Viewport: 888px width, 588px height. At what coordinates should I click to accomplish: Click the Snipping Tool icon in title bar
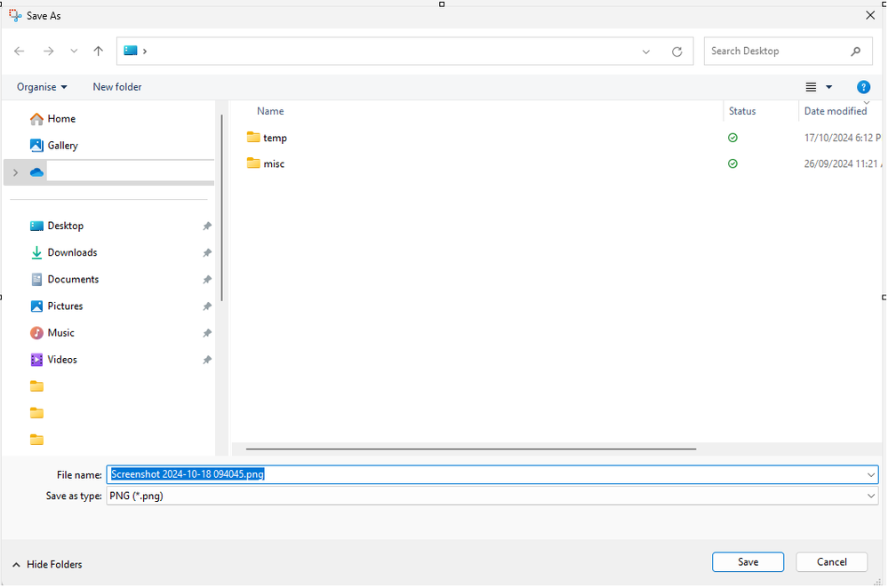coord(15,15)
